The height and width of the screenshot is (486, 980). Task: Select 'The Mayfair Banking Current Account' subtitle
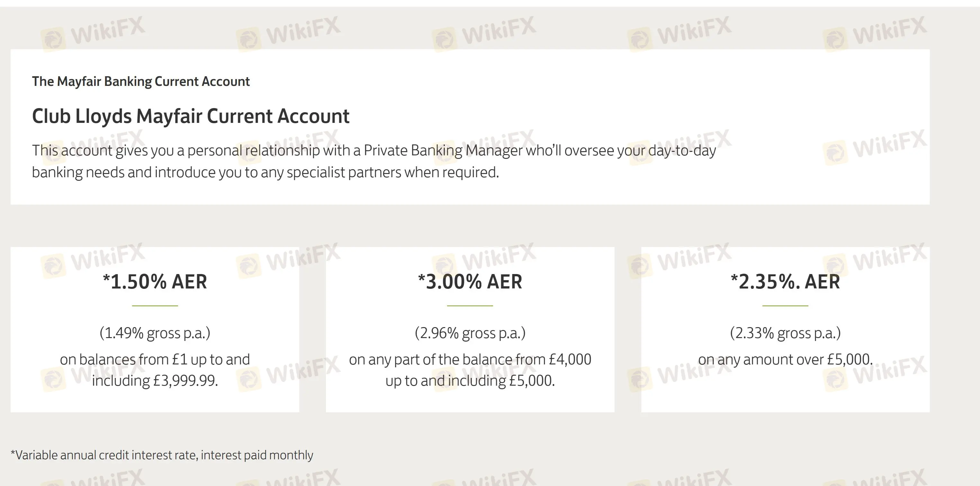[141, 81]
